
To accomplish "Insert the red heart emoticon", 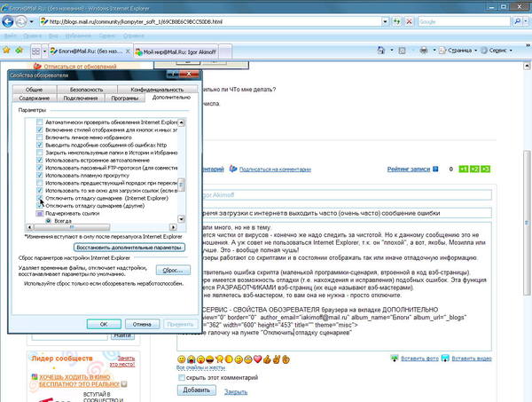I will [258, 359].
